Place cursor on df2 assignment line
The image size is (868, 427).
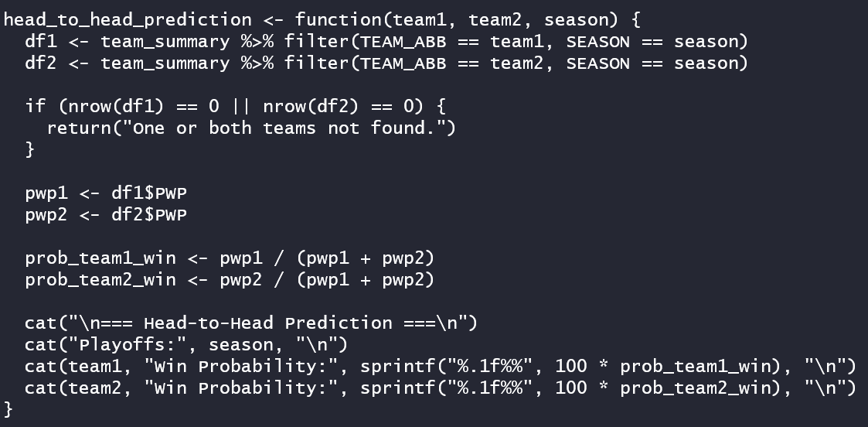click(x=386, y=63)
